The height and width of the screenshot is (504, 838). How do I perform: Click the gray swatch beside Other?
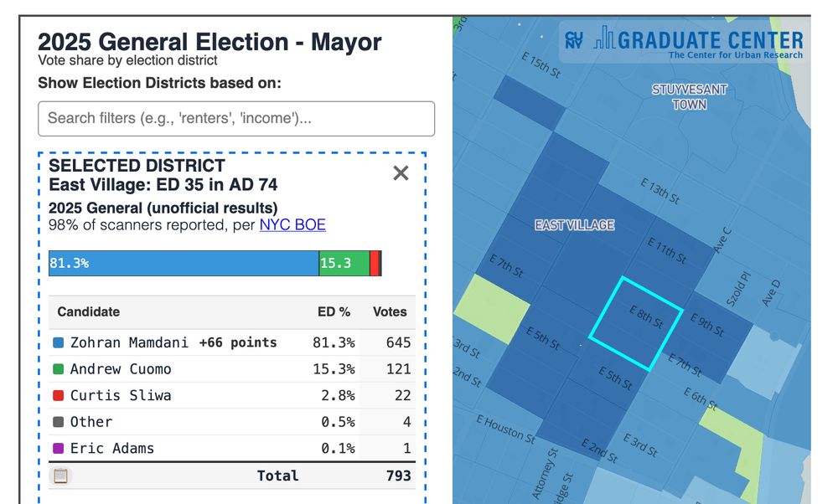pyautogui.click(x=58, y=422)
